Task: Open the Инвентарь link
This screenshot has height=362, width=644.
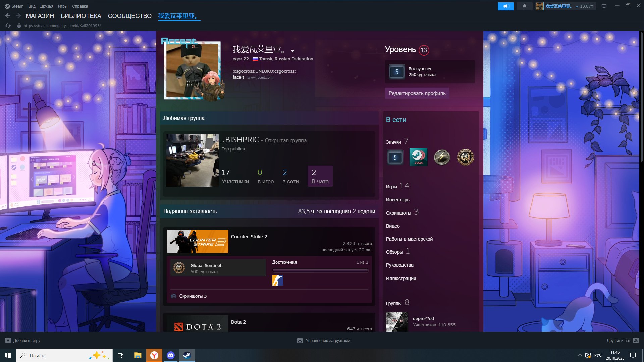Action: coord(397,200)
